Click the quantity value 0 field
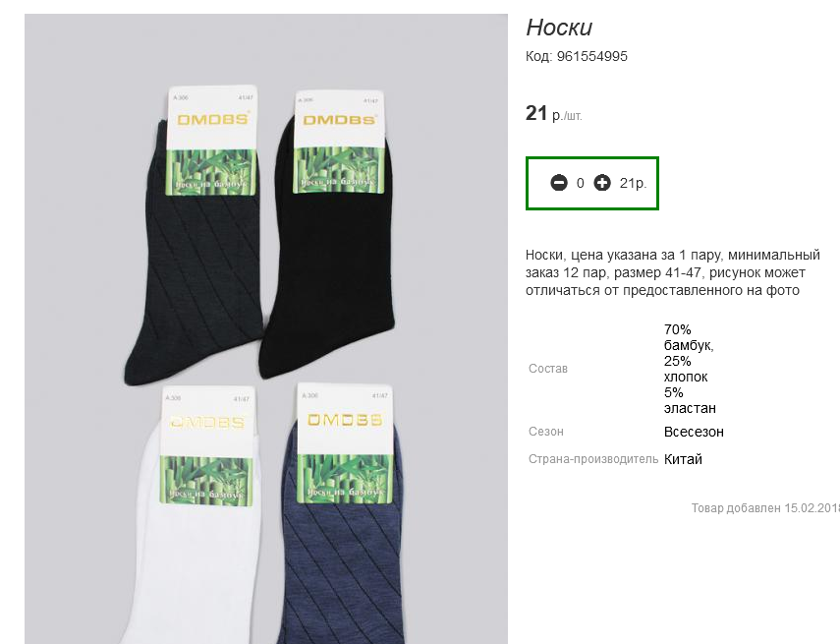The width and height of the screenshot is (840, 644). point(581,184)
